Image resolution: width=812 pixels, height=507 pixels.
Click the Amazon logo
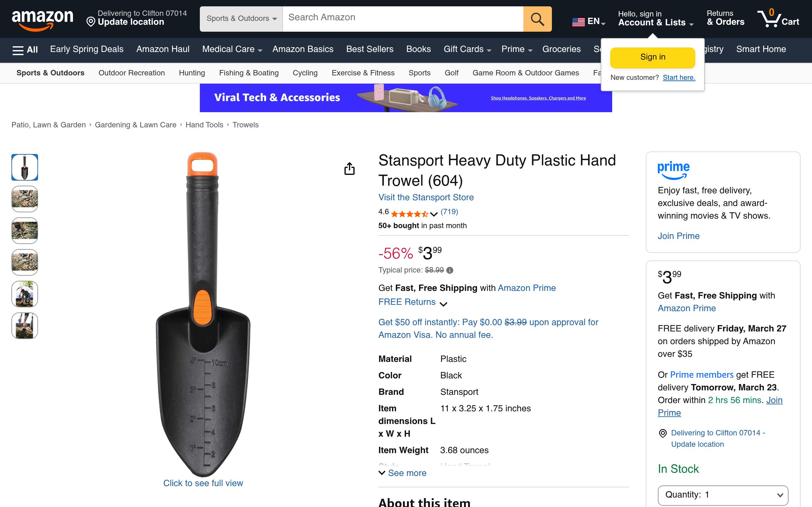43,19
